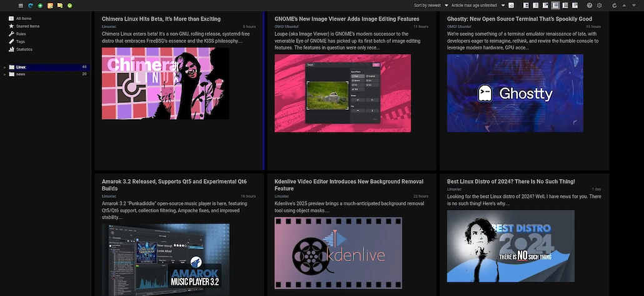Select the highlighted grid layout icon
644x296 pixels.
(556, 6)
